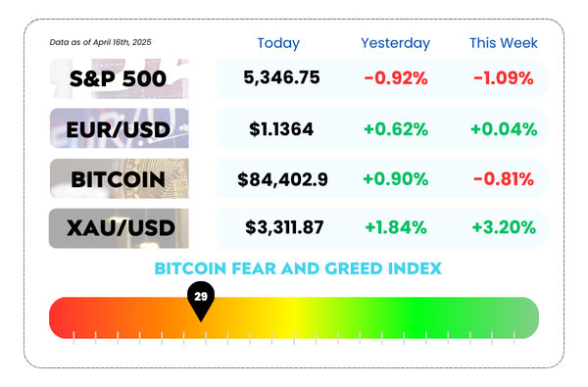Select the This Week column header
588x387 pixels.
(x=504, y=43)
